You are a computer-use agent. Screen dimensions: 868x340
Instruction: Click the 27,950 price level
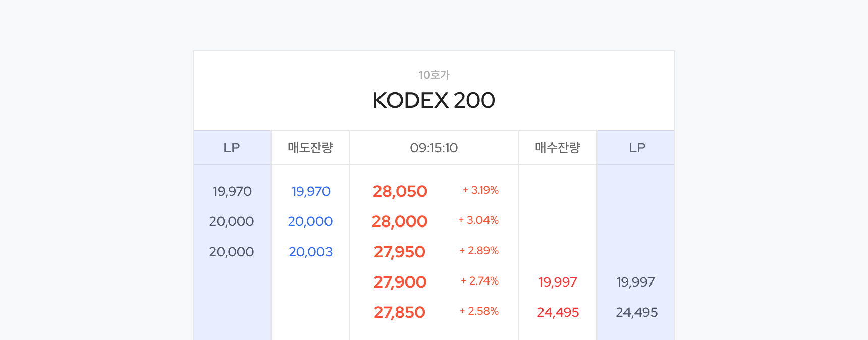[x=400, y=252]
